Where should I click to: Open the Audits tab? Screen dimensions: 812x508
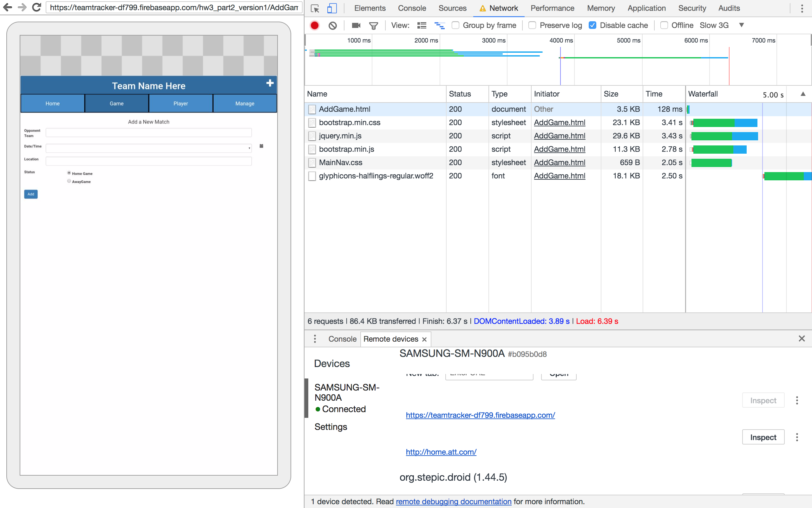click(729, 8)
